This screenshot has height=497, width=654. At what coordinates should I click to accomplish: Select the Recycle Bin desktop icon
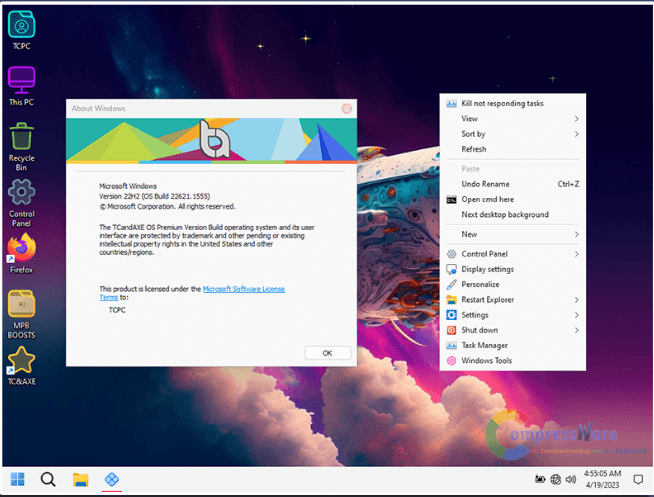click(21, 146)
